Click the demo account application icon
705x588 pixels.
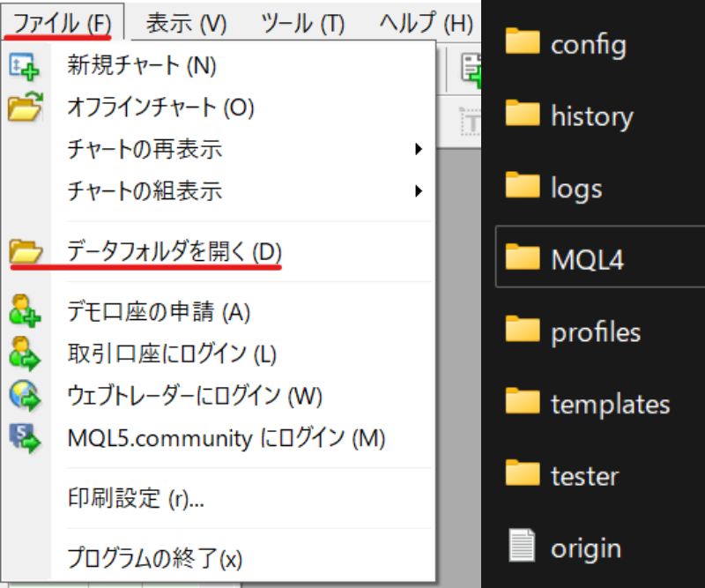point(24,311)
